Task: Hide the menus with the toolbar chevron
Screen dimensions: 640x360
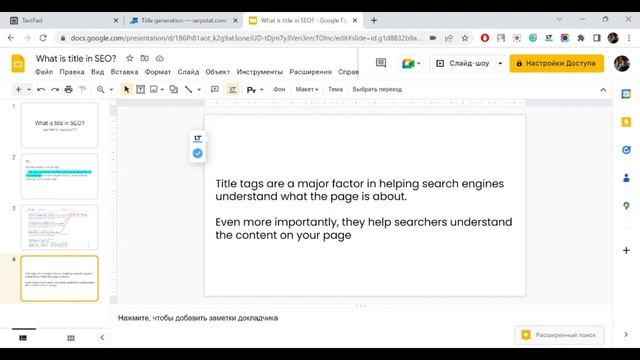Action: (603, 90)
